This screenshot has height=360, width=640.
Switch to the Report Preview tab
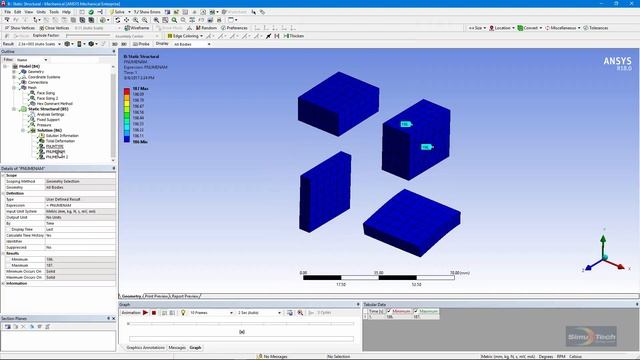[184, 296]
